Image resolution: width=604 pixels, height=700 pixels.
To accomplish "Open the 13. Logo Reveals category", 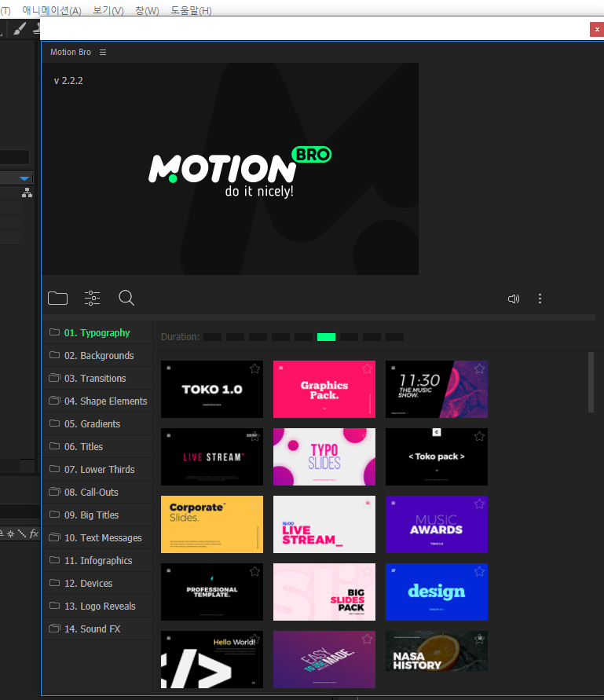I will [97, 606].
